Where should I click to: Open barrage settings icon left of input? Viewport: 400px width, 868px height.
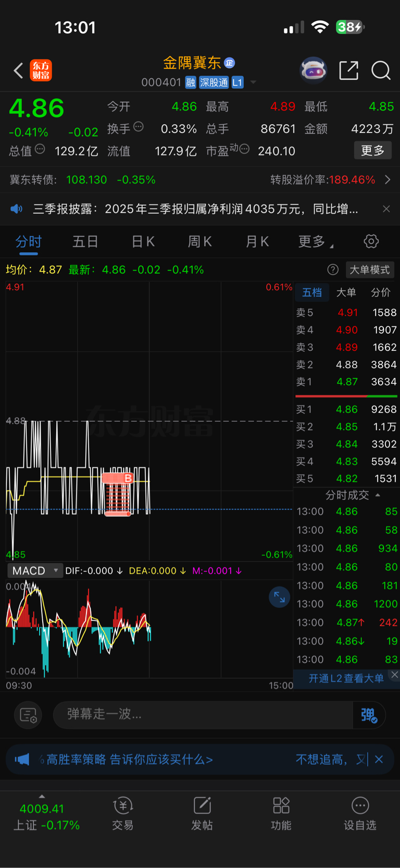click(28, 715)
